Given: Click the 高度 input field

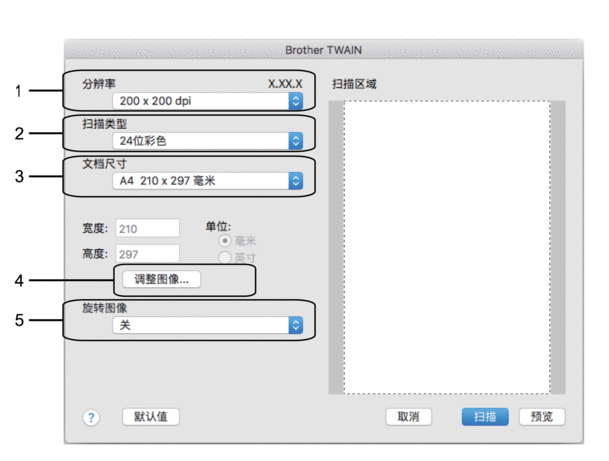Looking at the screenshot, I should 148,253.
